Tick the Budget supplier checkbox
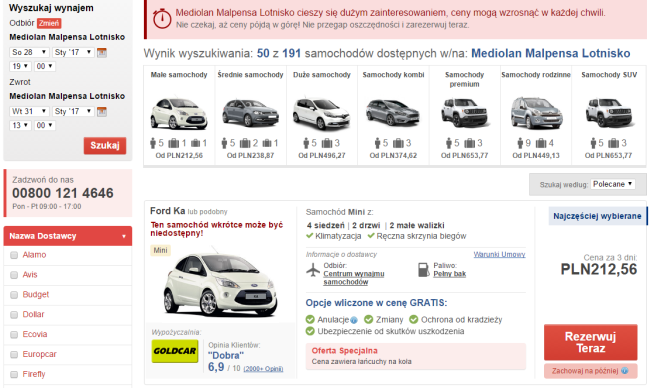Screen dimensions: 650x388 [14, 295]
